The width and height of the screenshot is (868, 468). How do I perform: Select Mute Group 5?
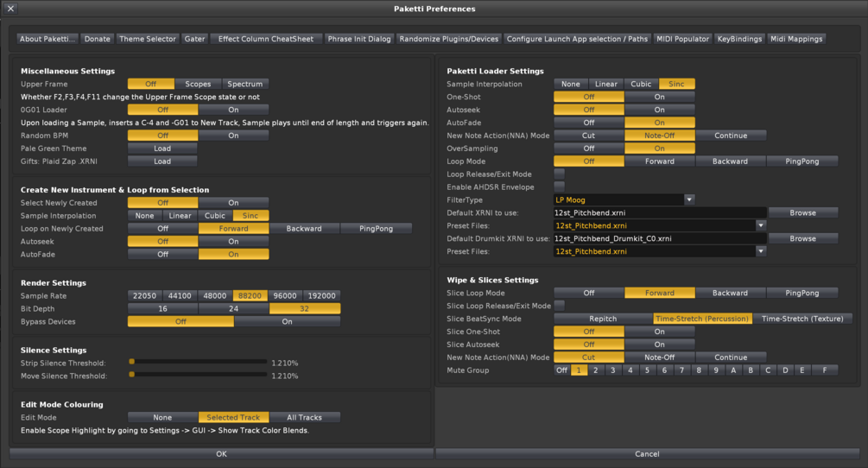pyautogui.click(x=647, y=370)
